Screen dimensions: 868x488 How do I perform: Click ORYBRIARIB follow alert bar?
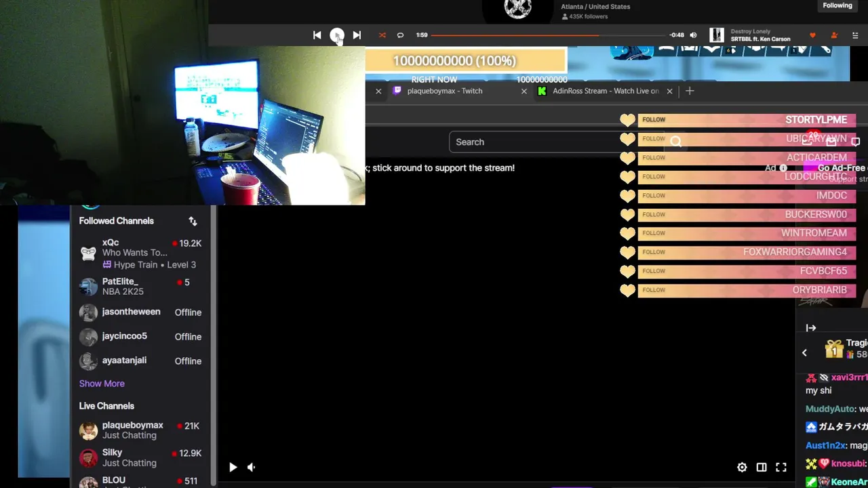[747, 290]
